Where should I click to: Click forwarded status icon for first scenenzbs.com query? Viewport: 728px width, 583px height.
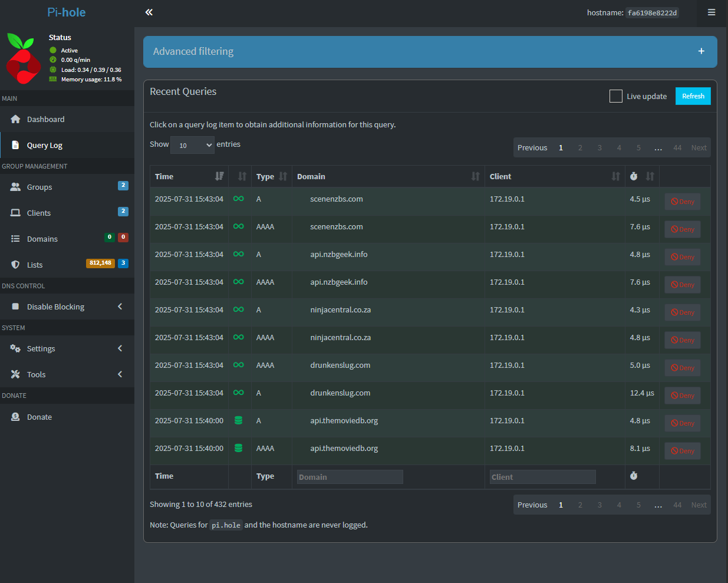(239, 199)
